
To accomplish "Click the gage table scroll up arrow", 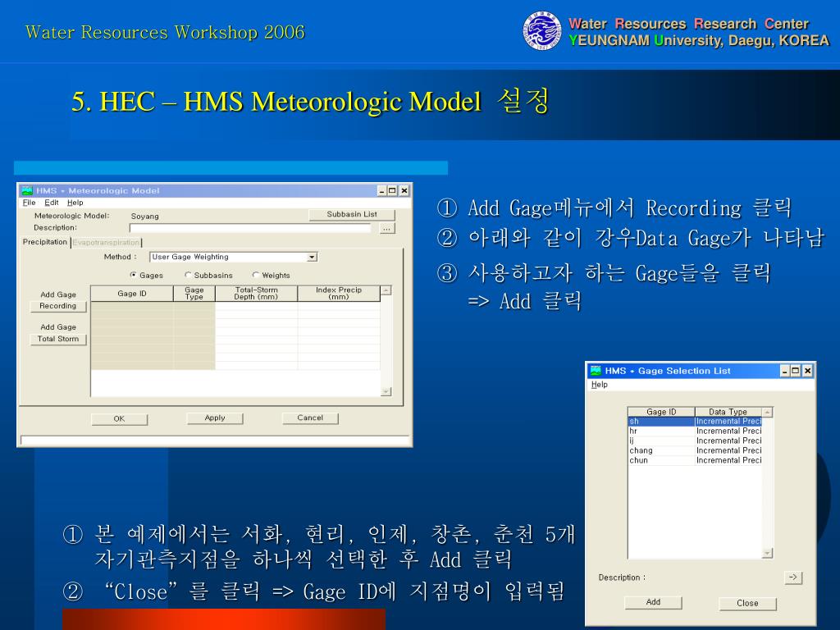I will 386,290.
